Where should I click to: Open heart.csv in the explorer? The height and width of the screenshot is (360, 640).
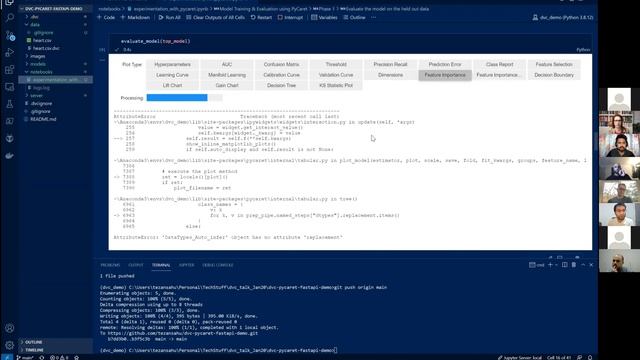tap(42, 40)
